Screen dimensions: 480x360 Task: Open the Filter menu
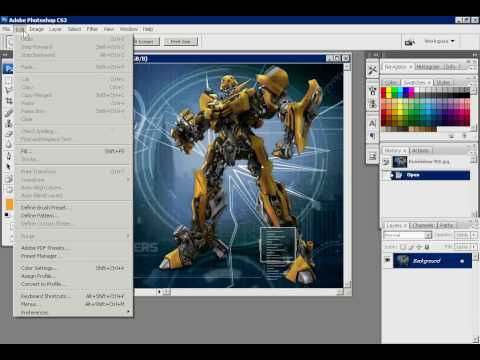click(92, 29)
